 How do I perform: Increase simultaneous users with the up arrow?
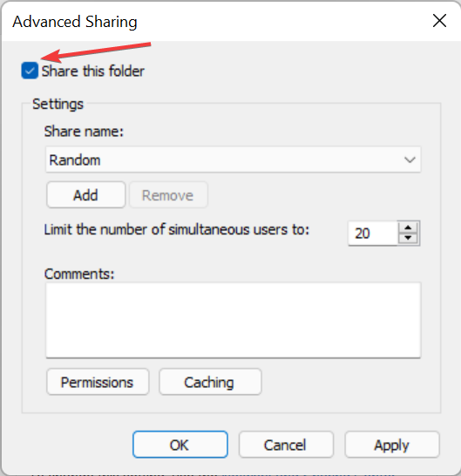(x=408, y=228)
